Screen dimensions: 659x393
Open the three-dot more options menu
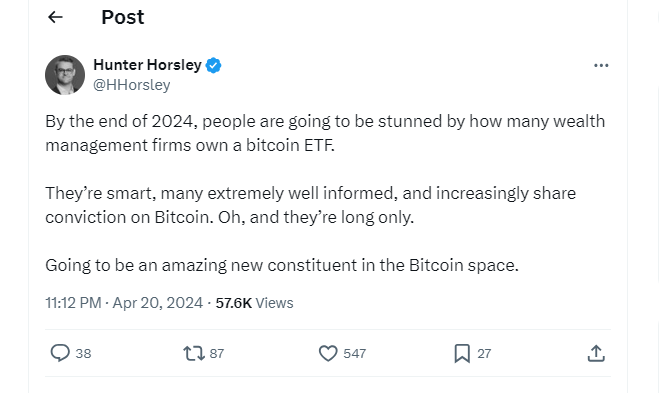coord(601,65)
